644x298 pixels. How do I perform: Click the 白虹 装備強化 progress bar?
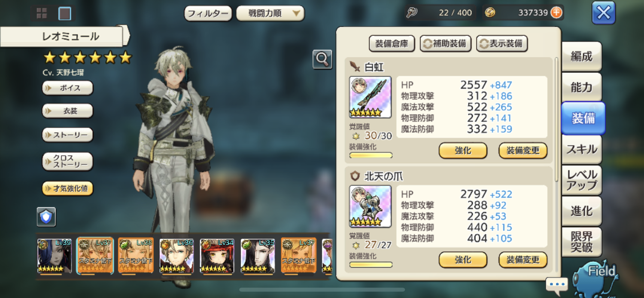371,155
